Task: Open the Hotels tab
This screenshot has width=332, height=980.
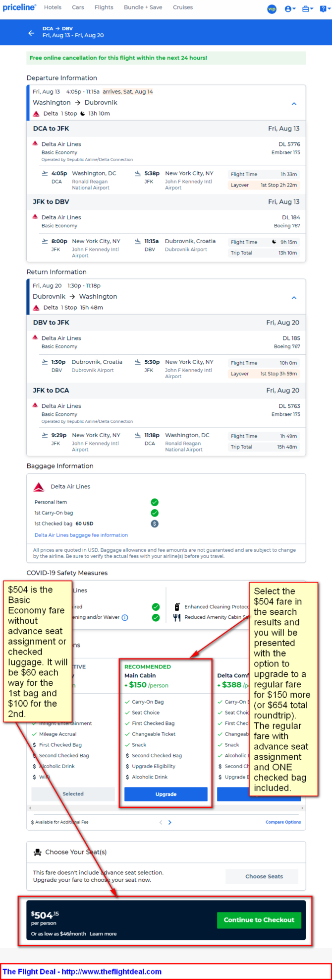Action: tap(53, 7)
